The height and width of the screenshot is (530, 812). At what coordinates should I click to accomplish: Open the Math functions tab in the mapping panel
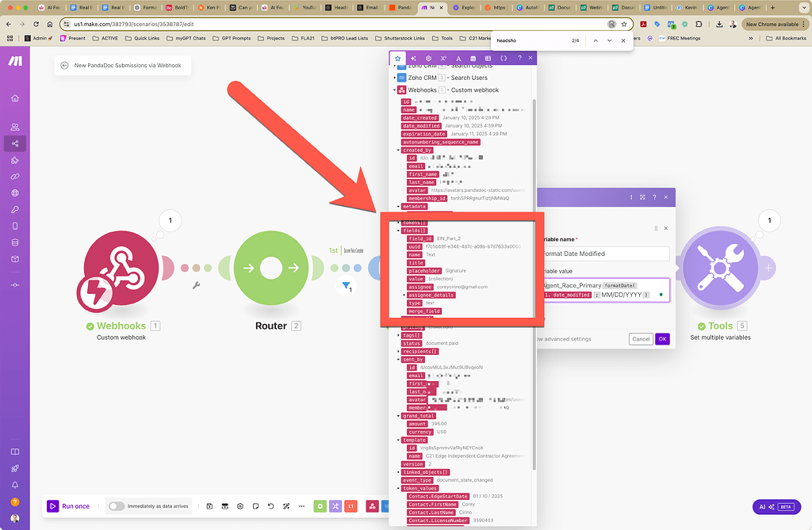pyautogui.click(x=442, y=57)
